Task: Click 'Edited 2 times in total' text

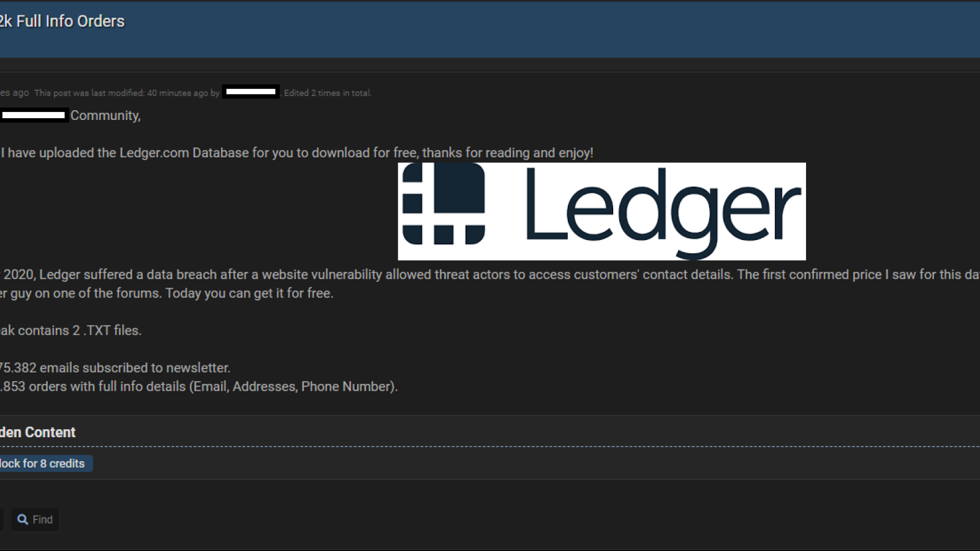Action: coord(328,93)
